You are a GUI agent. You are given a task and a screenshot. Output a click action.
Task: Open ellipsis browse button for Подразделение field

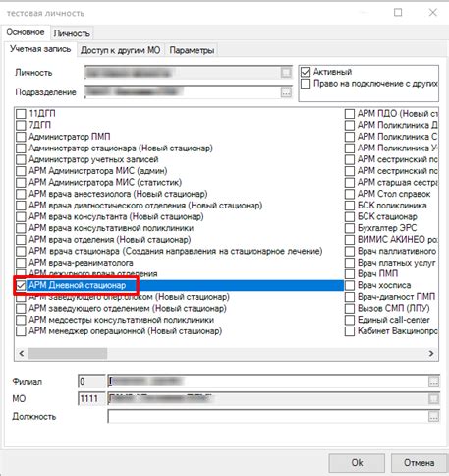point(286,92)
